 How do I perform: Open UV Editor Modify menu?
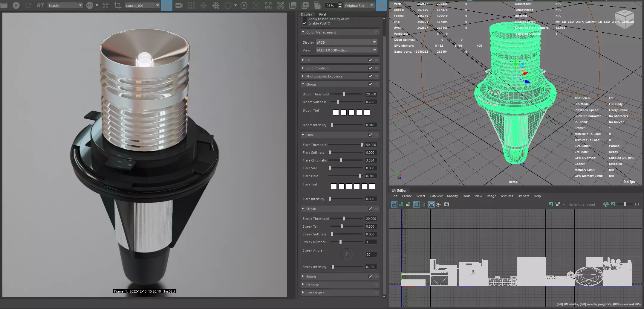click(452, 196)
